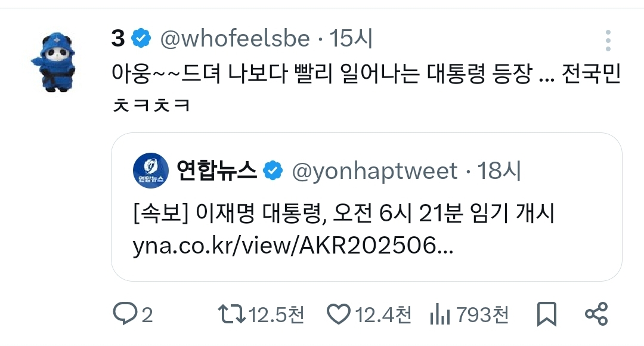
Task: Follow the yna.co.kr/view/AKR202506 link
Action: (x=293, y=246)
